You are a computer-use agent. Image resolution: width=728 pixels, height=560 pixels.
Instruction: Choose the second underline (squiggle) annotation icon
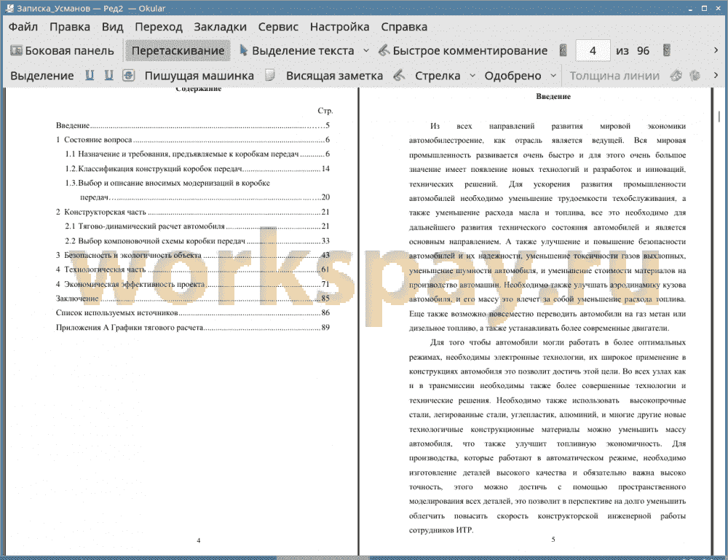108,75
